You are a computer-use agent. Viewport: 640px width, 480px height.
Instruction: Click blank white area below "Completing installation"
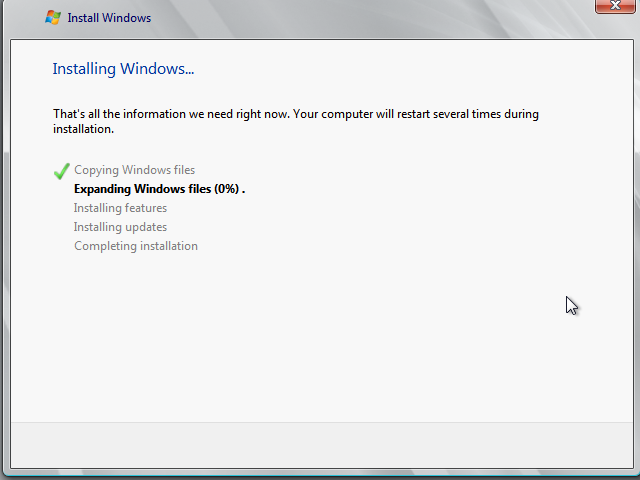click(300, 330)
